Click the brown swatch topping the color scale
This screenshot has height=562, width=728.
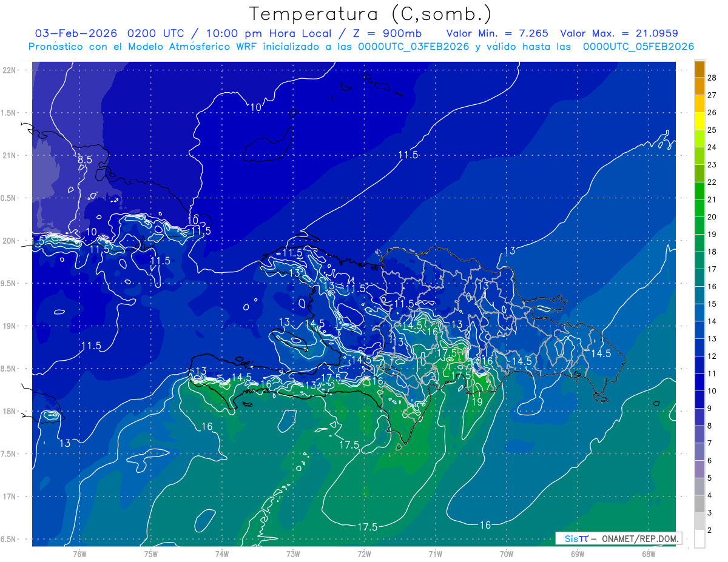tap(699, 69)
